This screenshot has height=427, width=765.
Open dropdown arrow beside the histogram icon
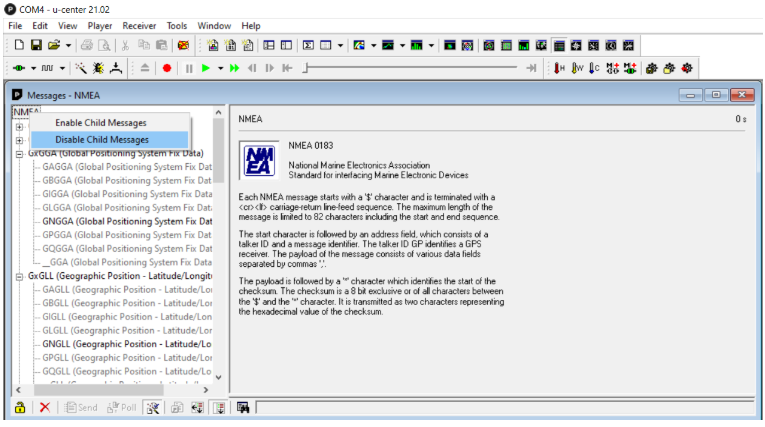431,45
